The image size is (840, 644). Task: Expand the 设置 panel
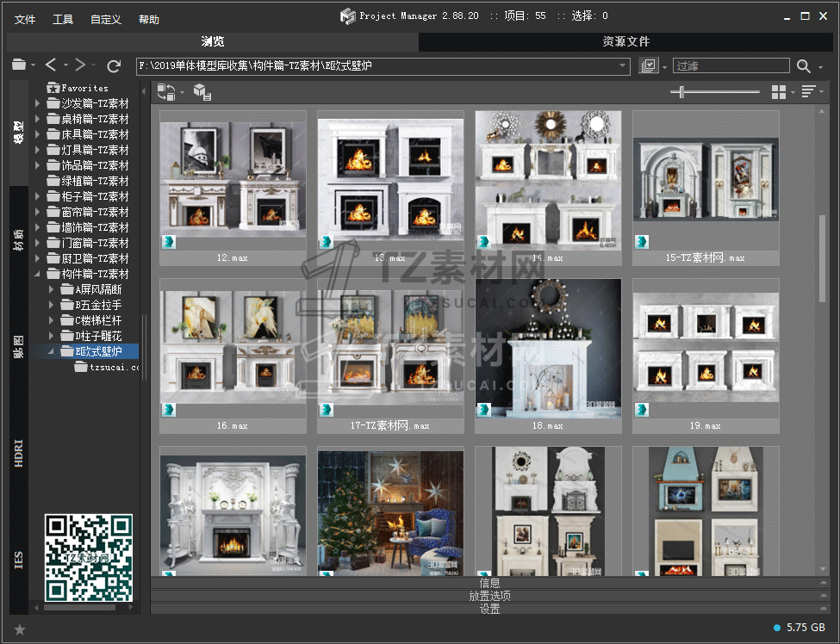click(489, 609)
